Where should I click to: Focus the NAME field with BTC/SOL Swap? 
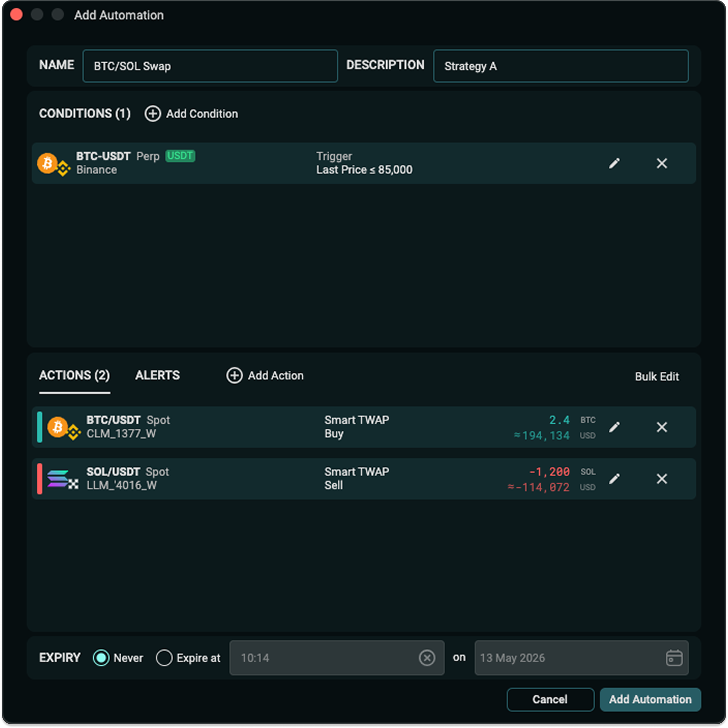[x=210, y=66]
